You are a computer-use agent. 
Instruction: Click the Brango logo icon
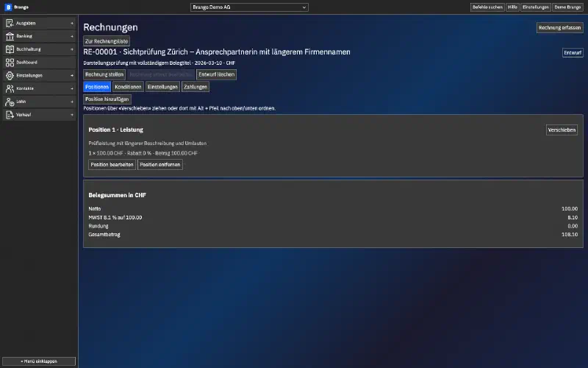click(x=8, y=7)
